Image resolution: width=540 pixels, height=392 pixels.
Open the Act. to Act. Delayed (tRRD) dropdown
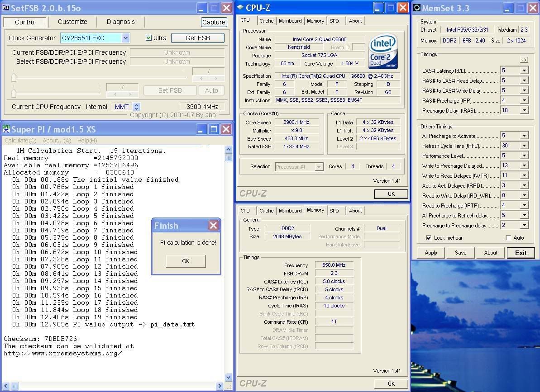coord(524,185)
